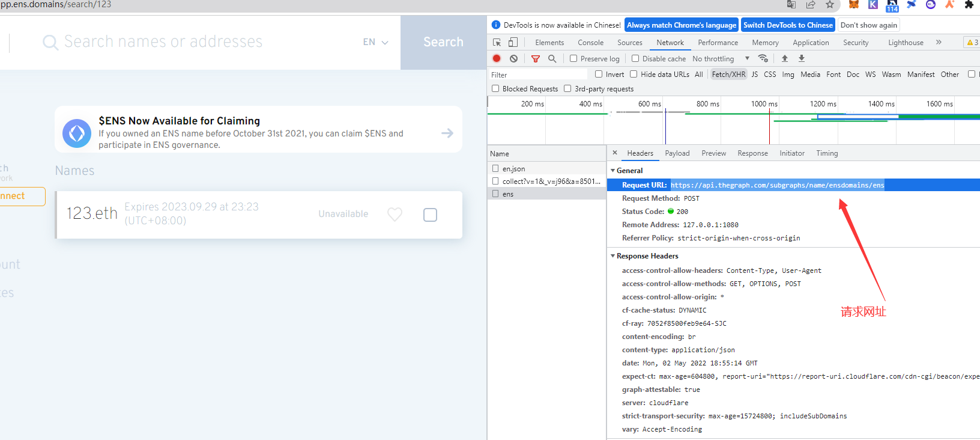Switch to Payload tab of request

[677, 153]
